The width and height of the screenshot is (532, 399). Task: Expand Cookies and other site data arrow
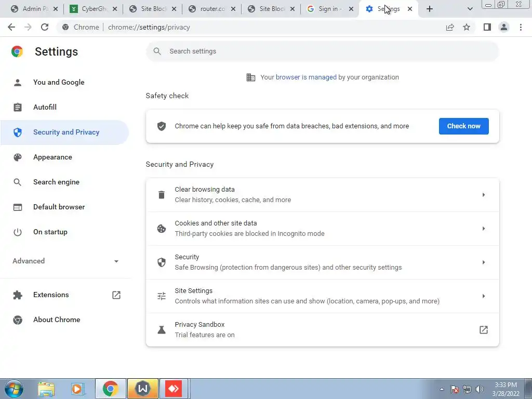click(x=484, y=229)
